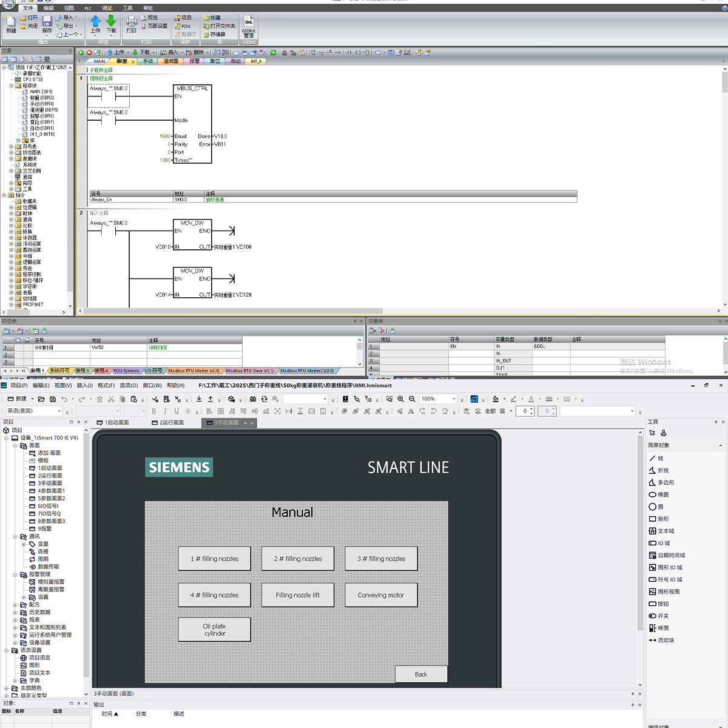Expand the 位逻辑 instruction folder
The height and width of the screenshot is (728, 728).
(11, 207)
